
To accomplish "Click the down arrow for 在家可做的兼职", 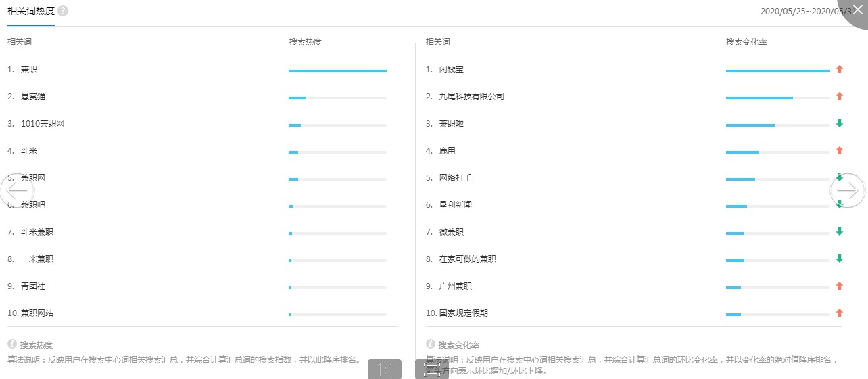I will [x=840, y=259].
